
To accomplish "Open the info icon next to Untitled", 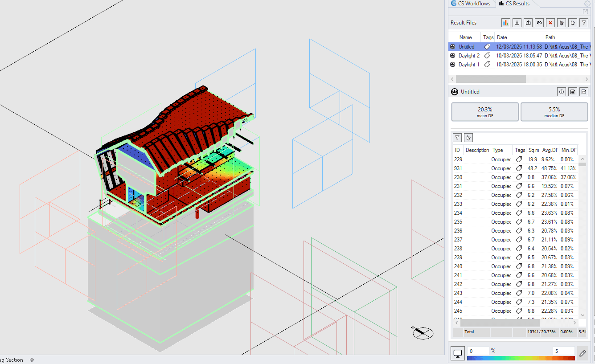I will pos(562,92).
